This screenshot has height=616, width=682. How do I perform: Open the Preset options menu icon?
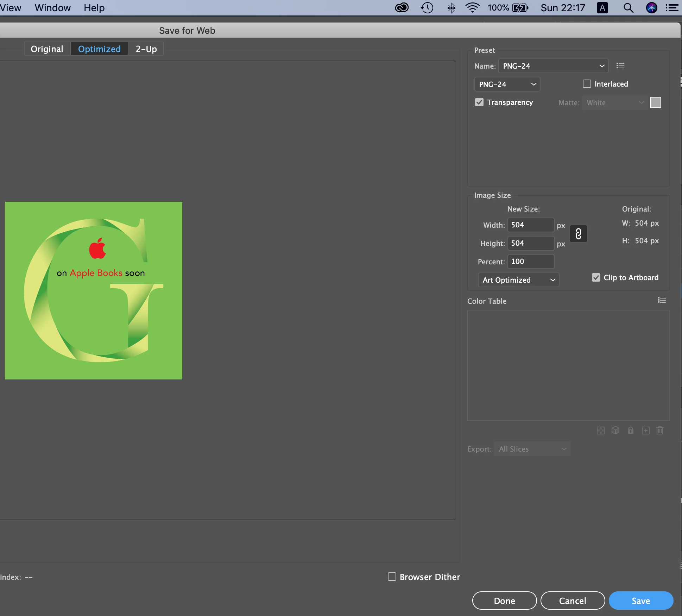pyautogui.click(x=620, y=66)
